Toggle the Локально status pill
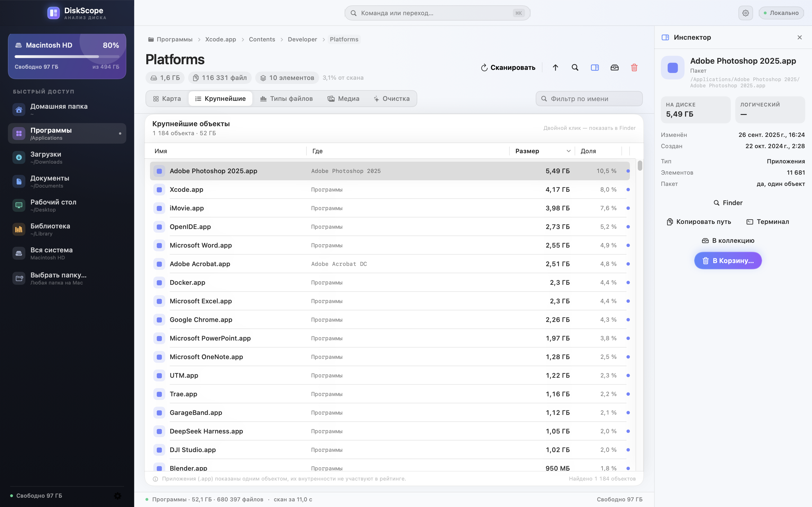 tap(781, 13)
